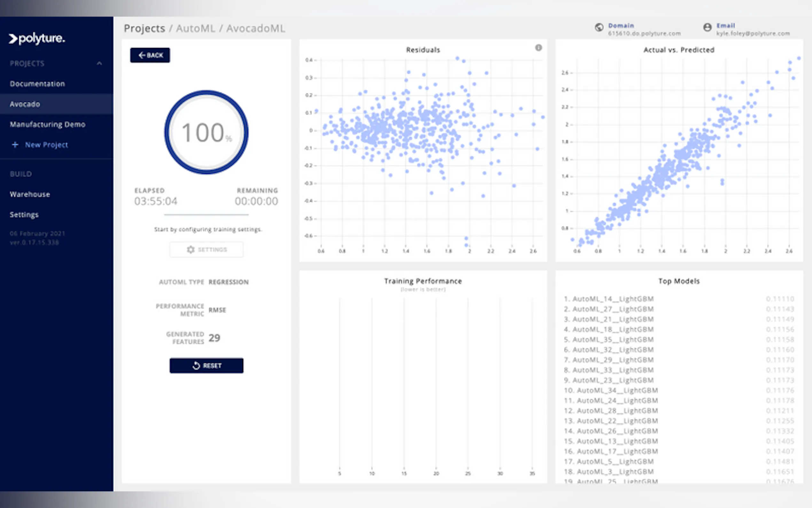This screenshot has height=508, width=812.
Task: Select AutoML_14__LightGBM in Top Models
Action: (x=613, y=299)
